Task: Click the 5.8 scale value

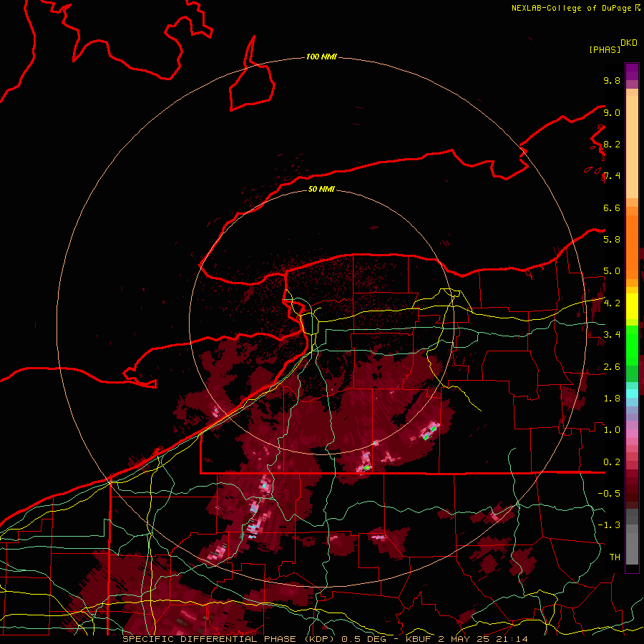Action: pyautogui.click(x=612, y=240)
